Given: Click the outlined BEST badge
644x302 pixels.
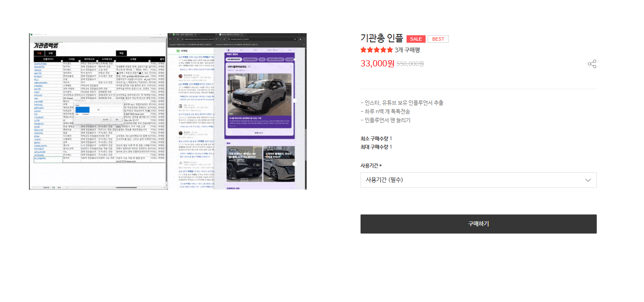Looking at the screenshot, I should [x=438, y=39].
